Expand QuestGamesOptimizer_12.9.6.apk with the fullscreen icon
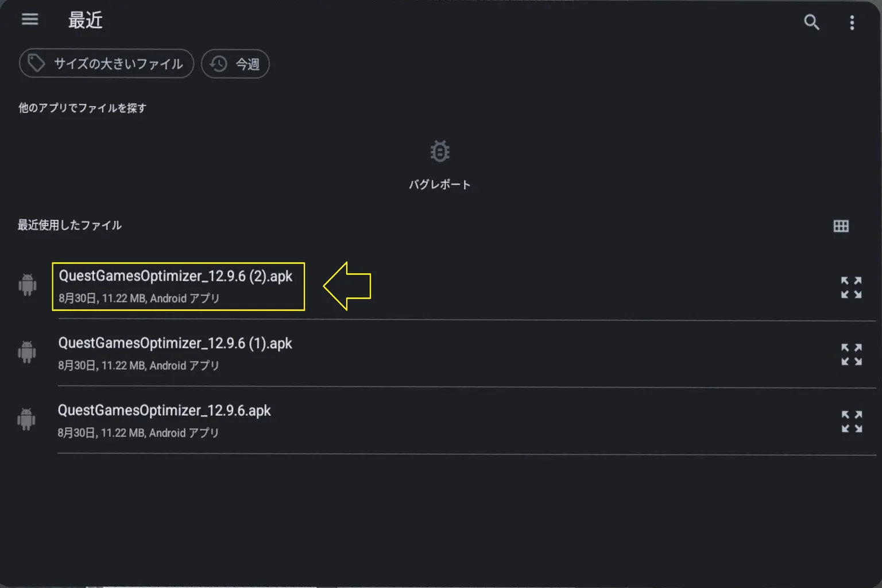 click(851, 421)
